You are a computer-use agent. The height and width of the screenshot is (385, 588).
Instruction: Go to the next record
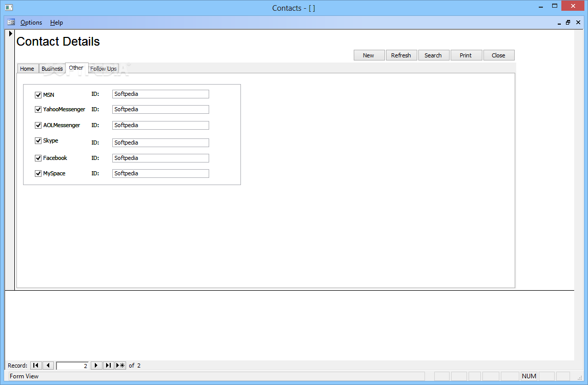pos(96,365)
